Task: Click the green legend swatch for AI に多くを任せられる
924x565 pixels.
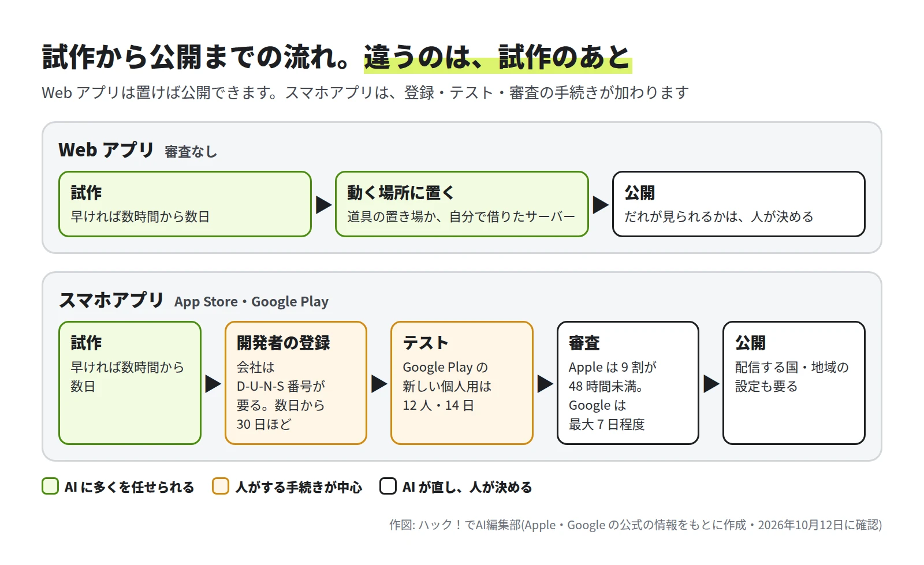Action: point(50,486)
